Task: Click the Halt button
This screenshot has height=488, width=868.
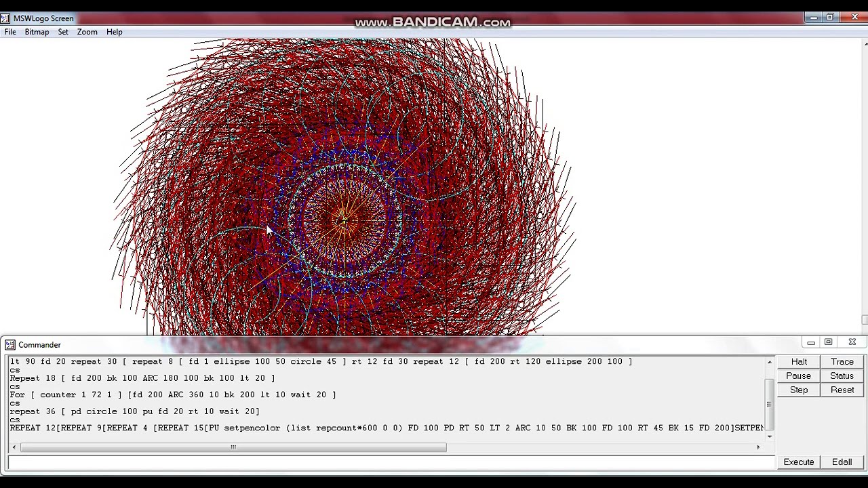Action: pos(799,362)
